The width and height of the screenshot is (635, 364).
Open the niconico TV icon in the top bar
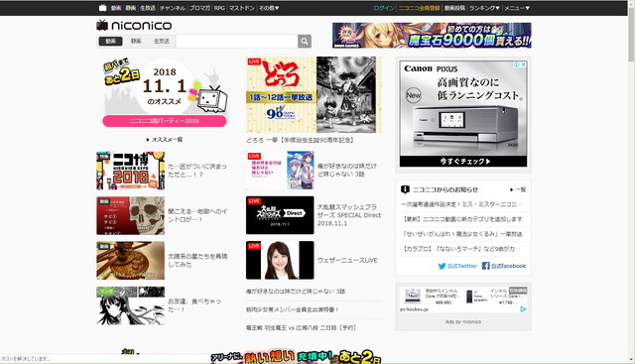click(x=102, y=8)
